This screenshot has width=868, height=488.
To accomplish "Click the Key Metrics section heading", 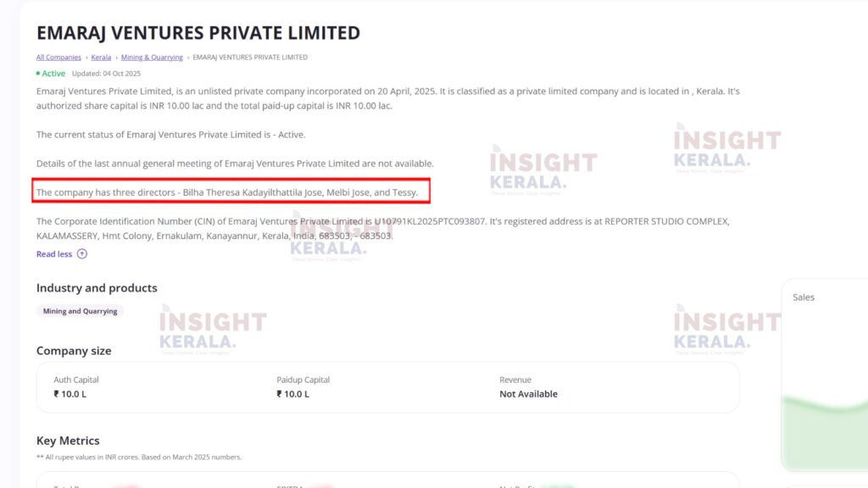I will [x=68, y=441].
